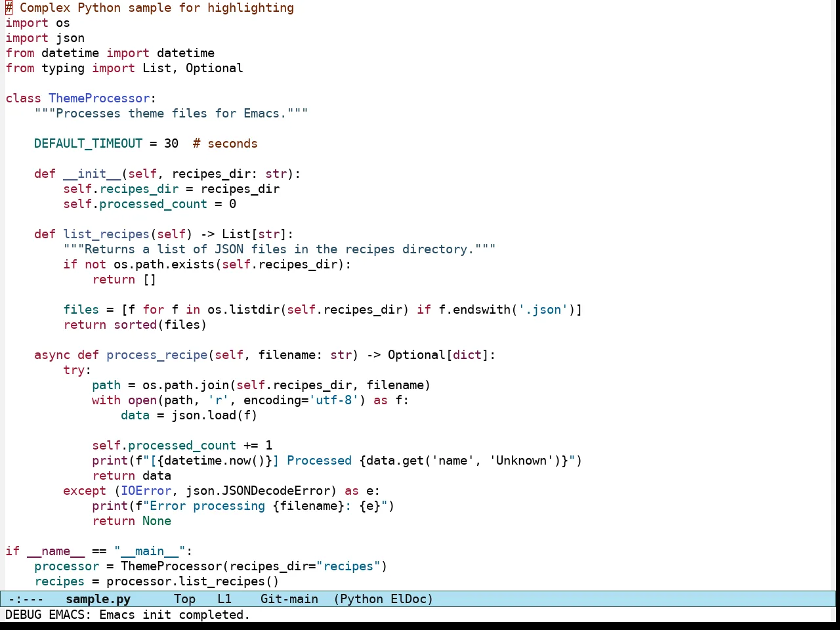This screenshot has width=840, height=630.
Task: Click the 'if not os.path.exists' line
Action: point(207,264)
